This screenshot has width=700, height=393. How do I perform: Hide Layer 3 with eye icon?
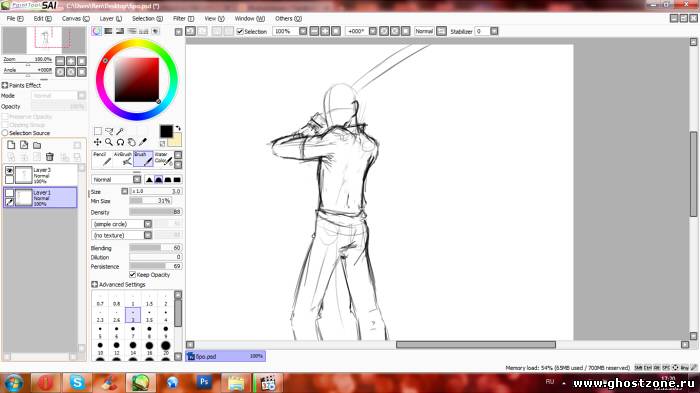[9, 170]
